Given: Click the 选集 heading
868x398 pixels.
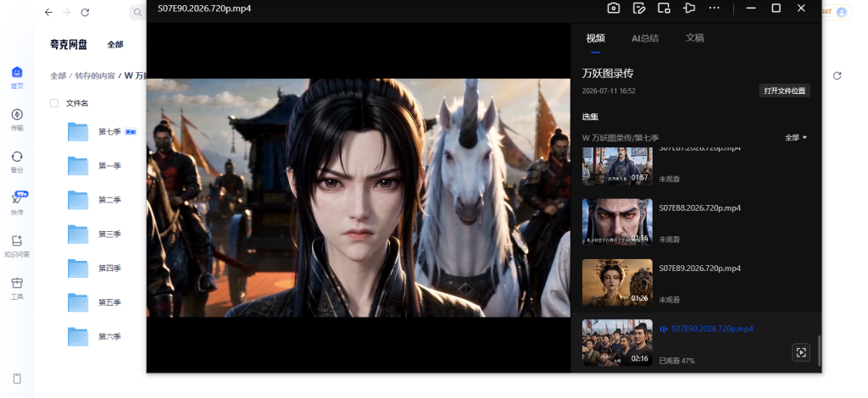Looking at the screenshot, I should click(590, 117).
